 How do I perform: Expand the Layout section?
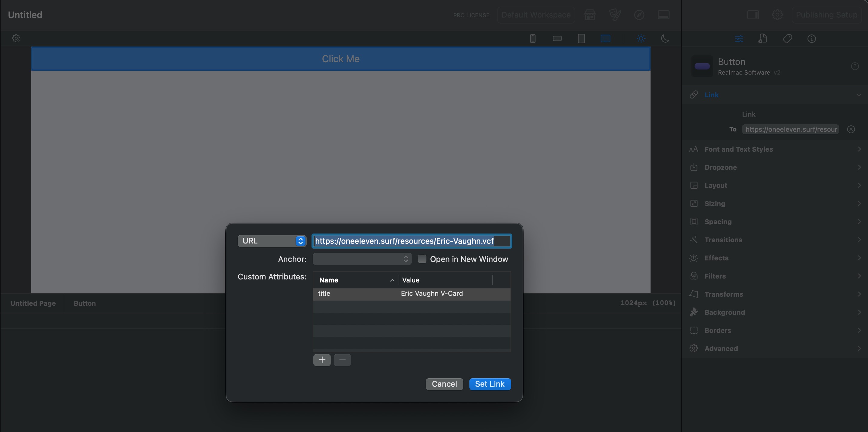(775, 186)
